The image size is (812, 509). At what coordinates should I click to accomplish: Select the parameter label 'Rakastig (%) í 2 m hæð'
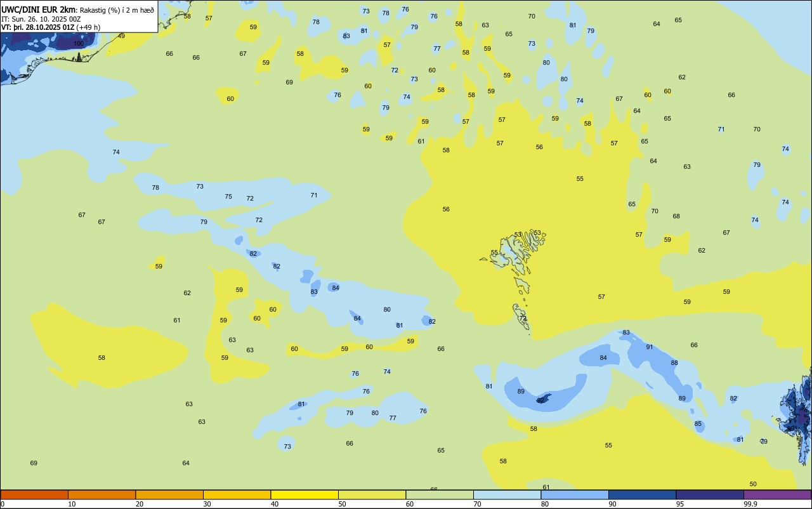click(117, 10)
